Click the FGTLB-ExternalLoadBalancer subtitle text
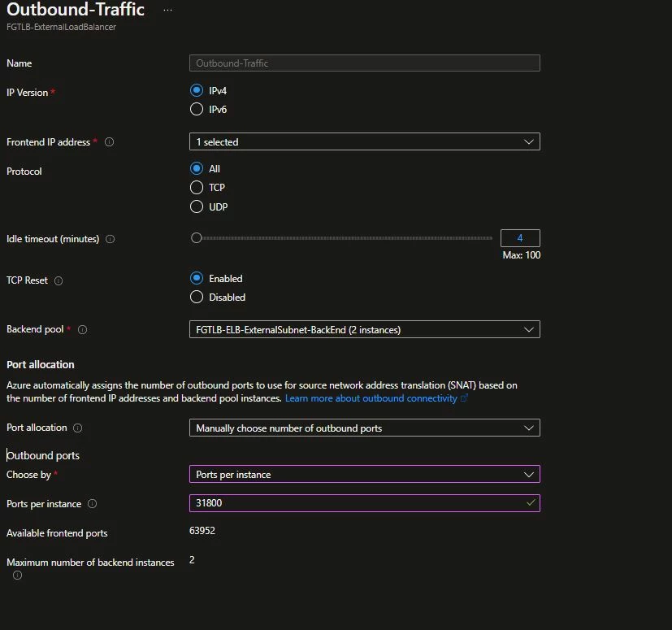 coord(61,27)
